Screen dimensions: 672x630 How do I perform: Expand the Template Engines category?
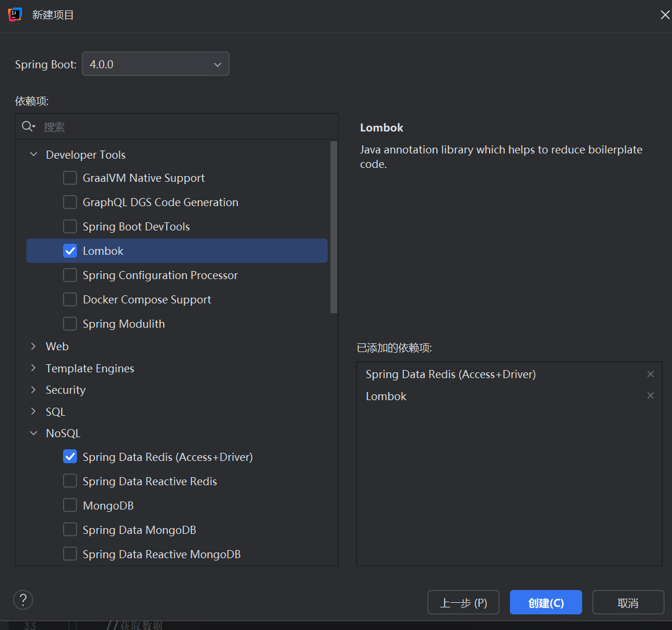click(x=34, y=368)
